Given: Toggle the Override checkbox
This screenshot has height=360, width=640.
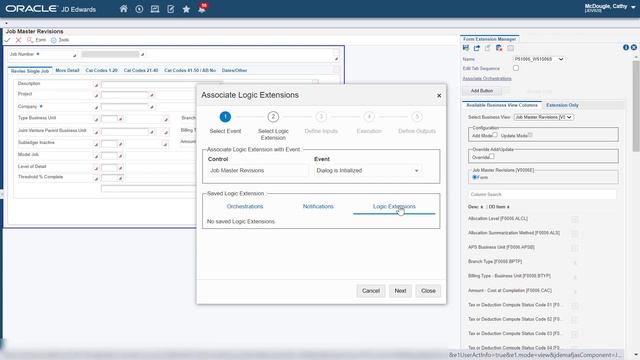Looking at the screenshot, I should 492,156.
